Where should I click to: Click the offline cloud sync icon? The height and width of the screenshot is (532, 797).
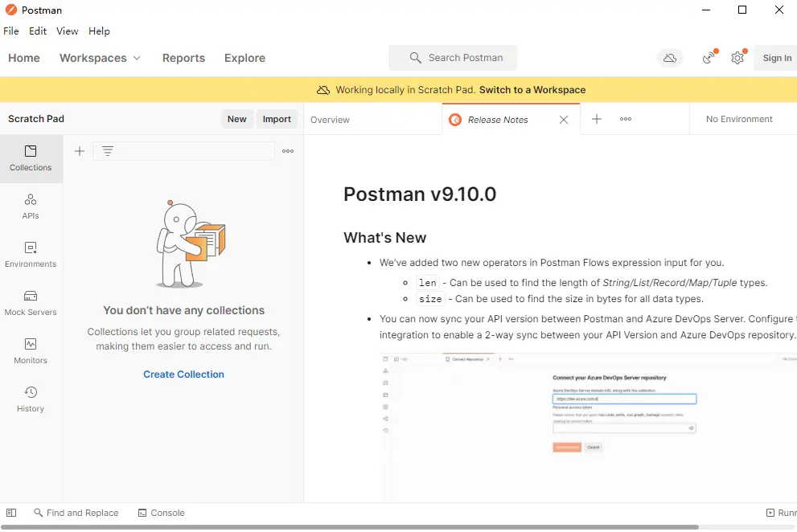[x=669, y=58]
